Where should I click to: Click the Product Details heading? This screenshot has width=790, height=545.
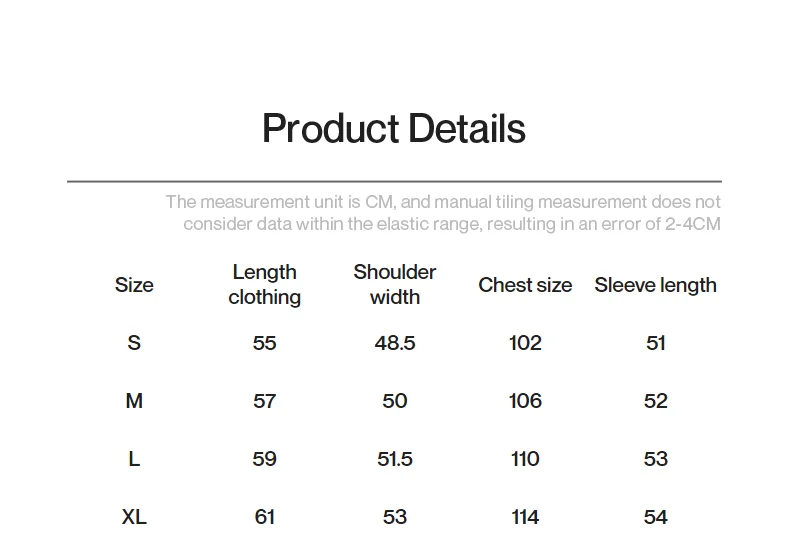(393, 129)
